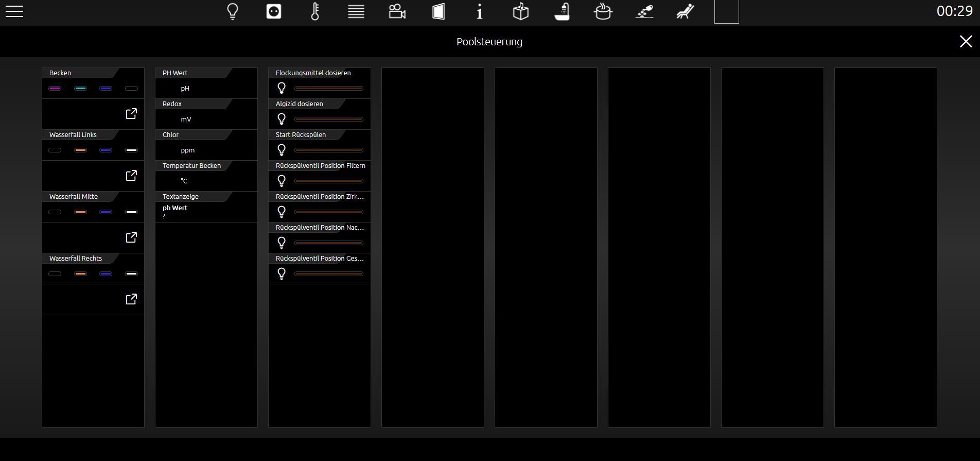The width and height of the screenshot is (980, 461).
Task: Click Rückspülventil Position Ges… slider bar
Action: click(x=329, y=274)
